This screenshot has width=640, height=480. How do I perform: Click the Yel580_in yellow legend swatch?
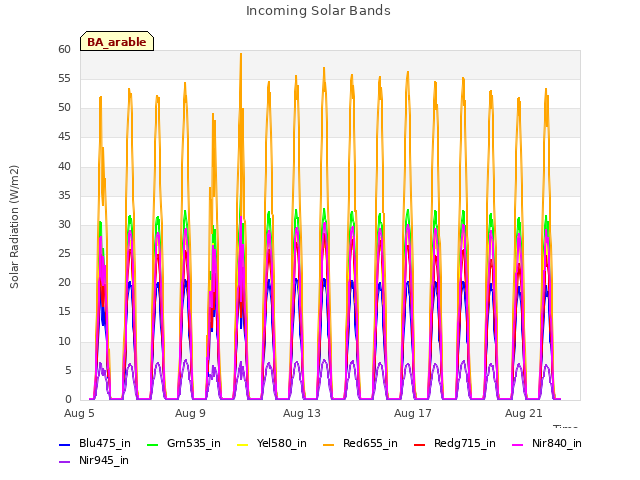[242, 444]
